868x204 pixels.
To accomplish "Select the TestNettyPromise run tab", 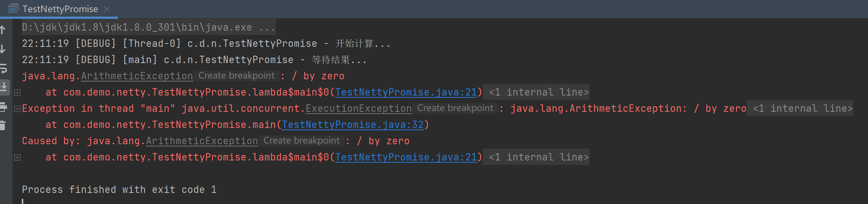I will (x=60, y=9).
